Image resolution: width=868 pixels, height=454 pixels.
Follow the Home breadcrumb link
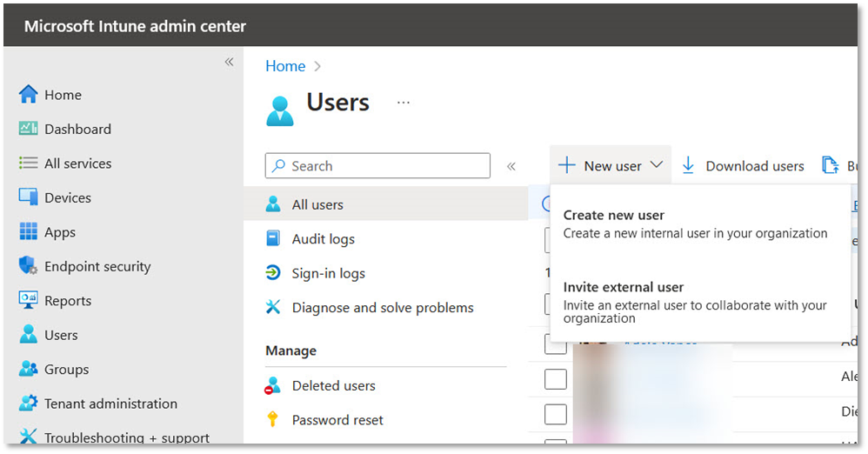(x=285, y=66)
